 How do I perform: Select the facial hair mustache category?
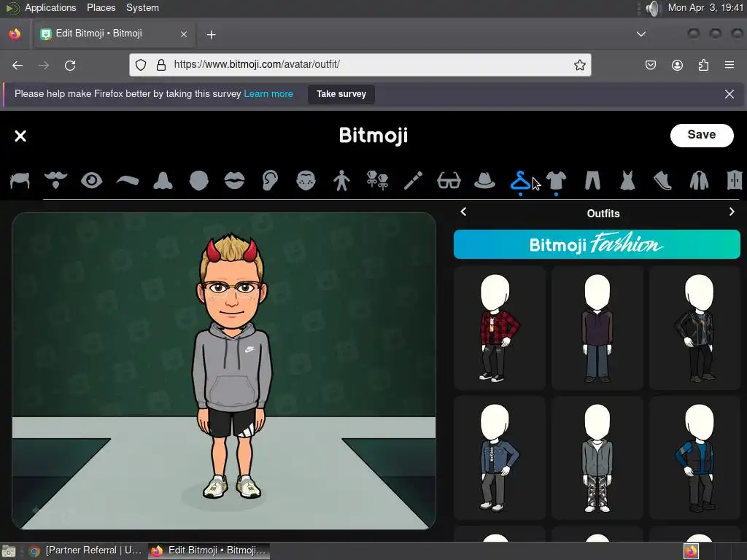click(55, 181)
